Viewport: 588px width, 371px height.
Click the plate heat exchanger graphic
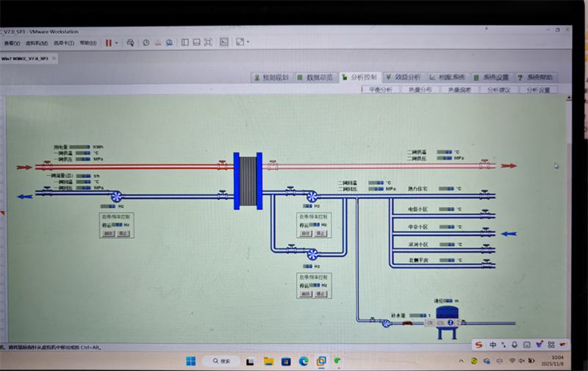pos(248,181)
